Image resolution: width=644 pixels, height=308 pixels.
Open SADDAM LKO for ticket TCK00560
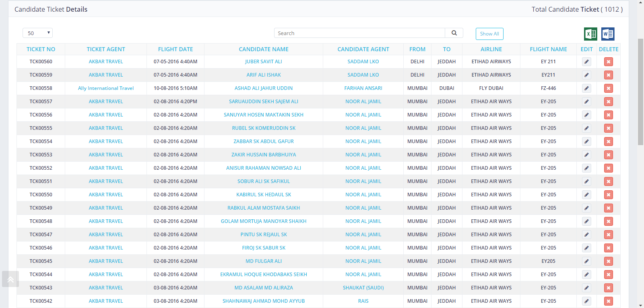[x=363, y=62]
